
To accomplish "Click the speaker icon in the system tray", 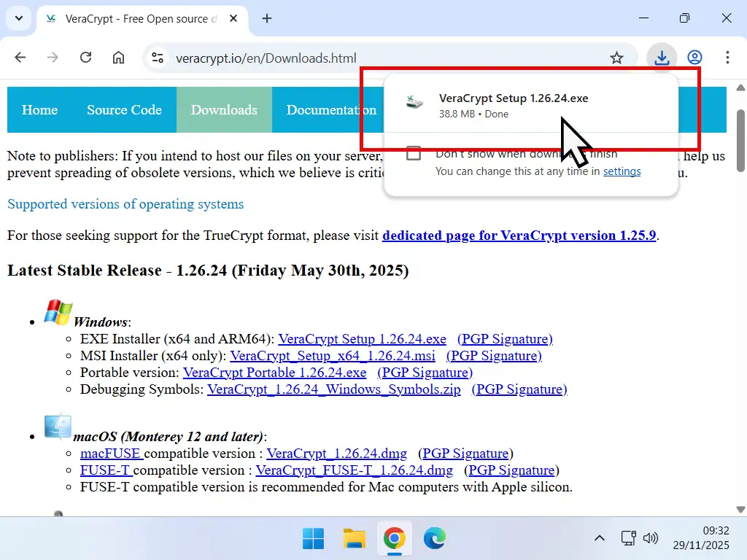I will point(650,538).
